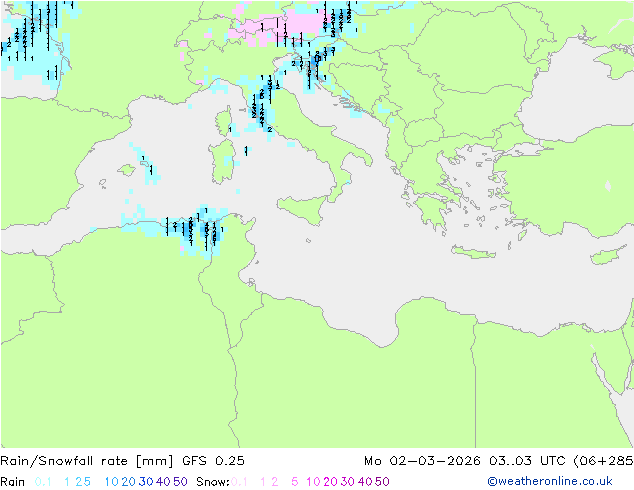Select the Snow legend 5 color value
Screen dimensions: 634x490
(x=295, y=482)
